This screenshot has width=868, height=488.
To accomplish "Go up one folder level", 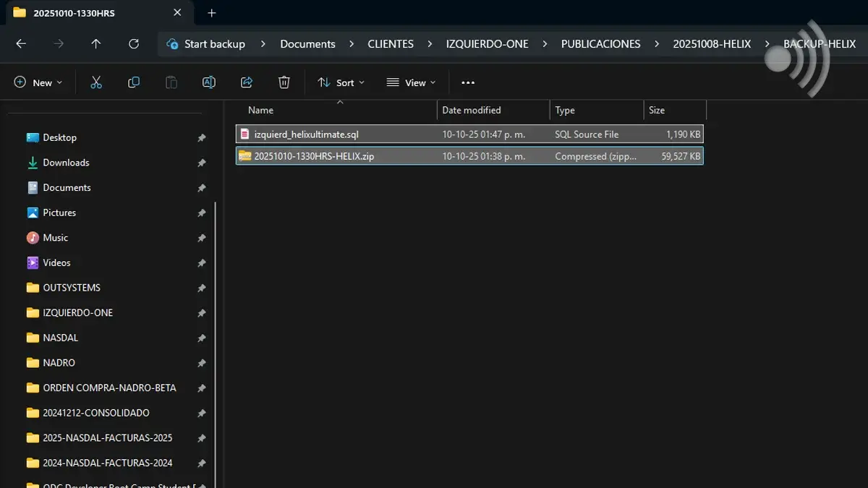I will click(x=96, y=44).
